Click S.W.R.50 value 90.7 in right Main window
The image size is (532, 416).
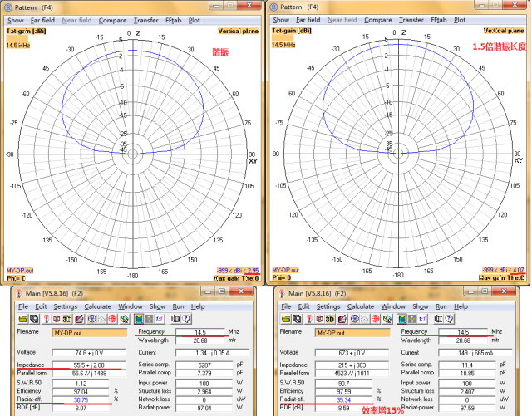(343, 384)
